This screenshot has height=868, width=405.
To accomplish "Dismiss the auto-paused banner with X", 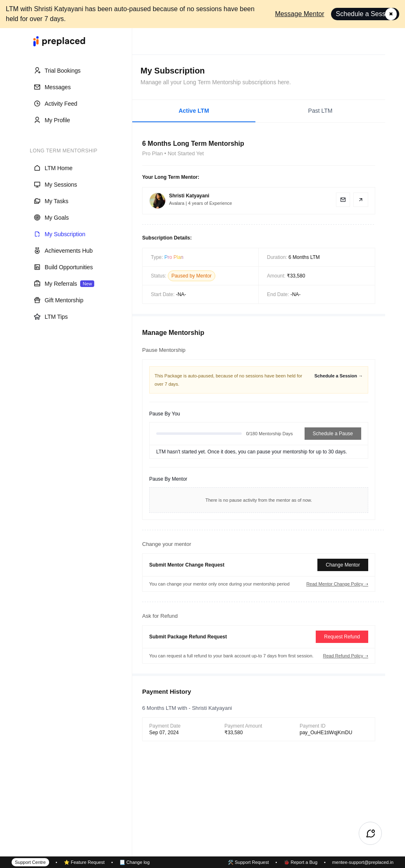I will (x=391, y=14).
